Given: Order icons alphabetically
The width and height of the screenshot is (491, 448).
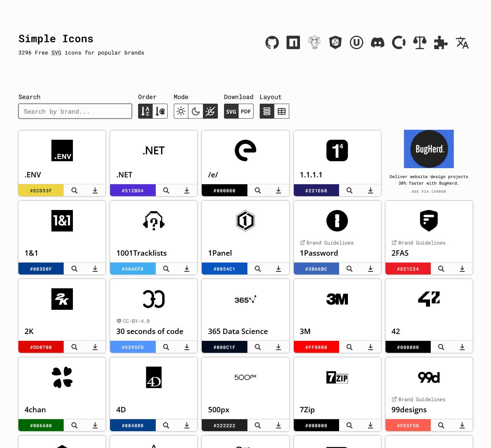Looking at the screenshot, I should pos(145,111).
